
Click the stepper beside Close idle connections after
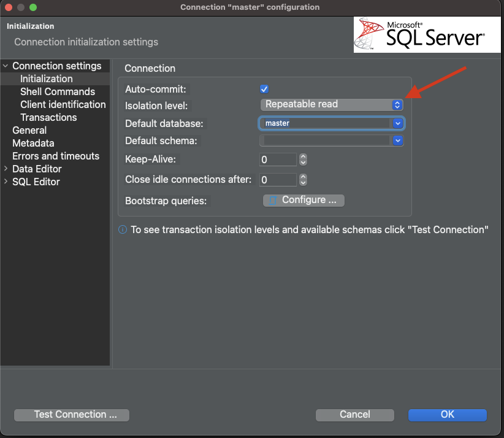click(x=302, y=180)
